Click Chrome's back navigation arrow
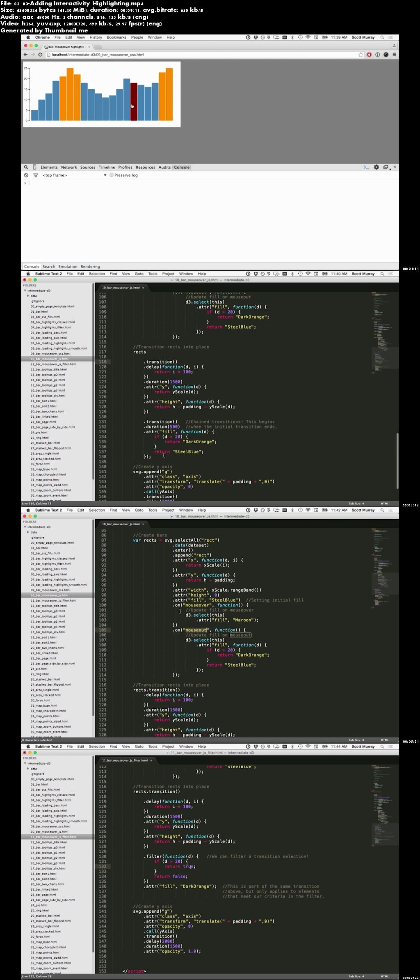 [26, 55]
